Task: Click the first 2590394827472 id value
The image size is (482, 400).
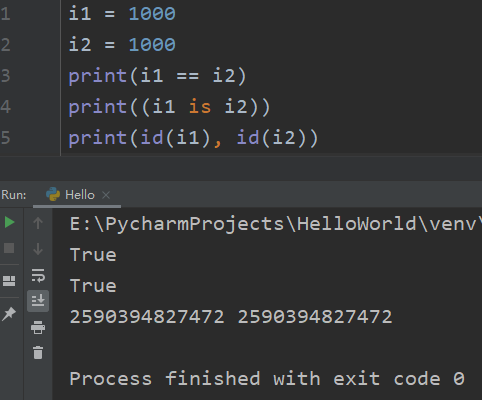Action: (x=147, y=317)
